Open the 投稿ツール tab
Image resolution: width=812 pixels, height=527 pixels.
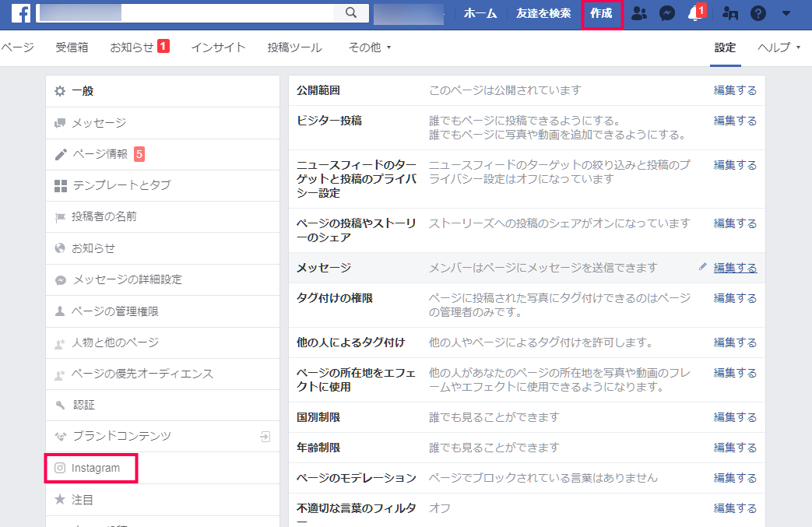pyautogui.click(x=294, y=47)
